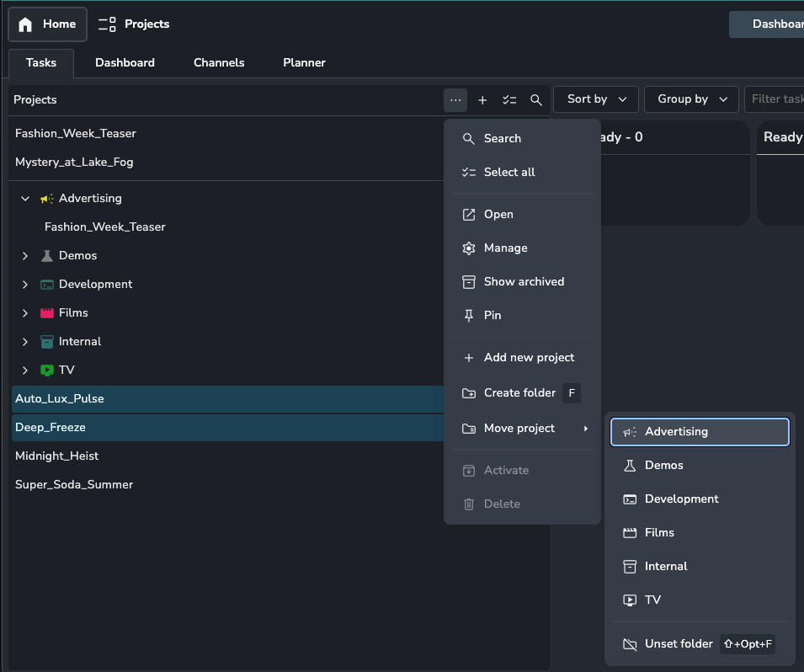804x672 pixels.
Task: Expand the Films folder chevron
Action: pos(25,313)
